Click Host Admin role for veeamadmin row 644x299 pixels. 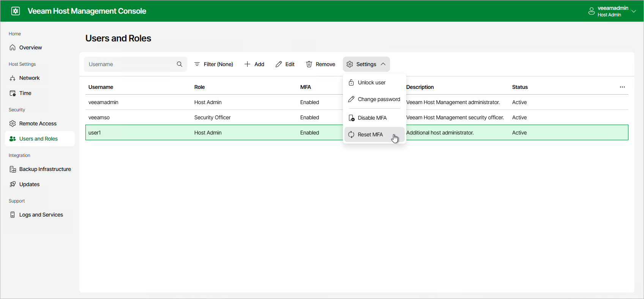(208, 102)
